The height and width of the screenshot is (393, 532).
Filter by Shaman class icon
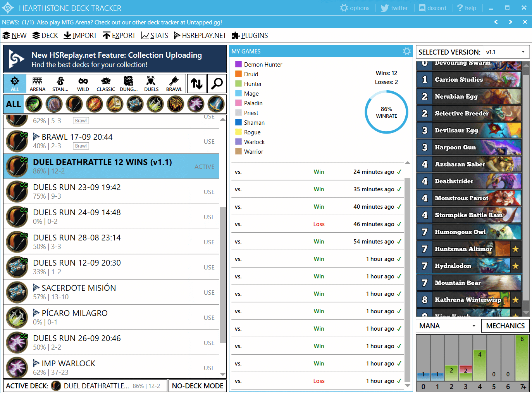[x=176, y=104]
